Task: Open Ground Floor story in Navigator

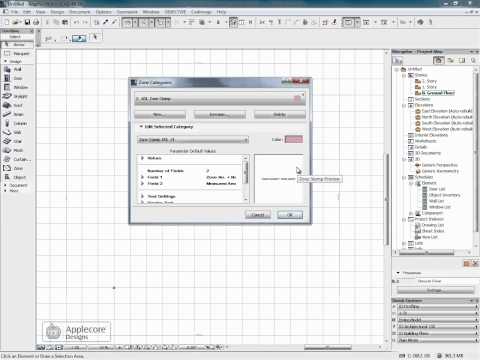Action: click(438, 93)
